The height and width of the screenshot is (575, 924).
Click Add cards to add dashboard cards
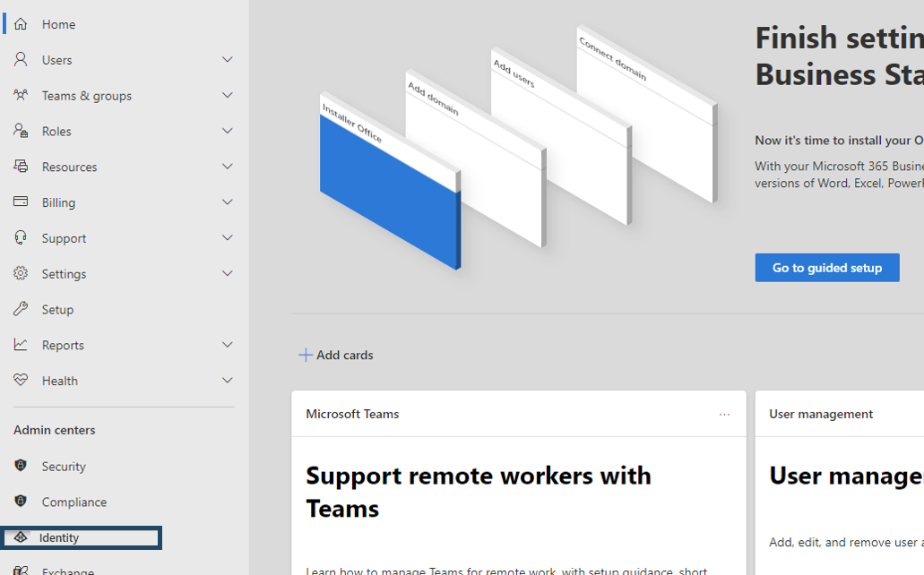[x=336, y=355]
